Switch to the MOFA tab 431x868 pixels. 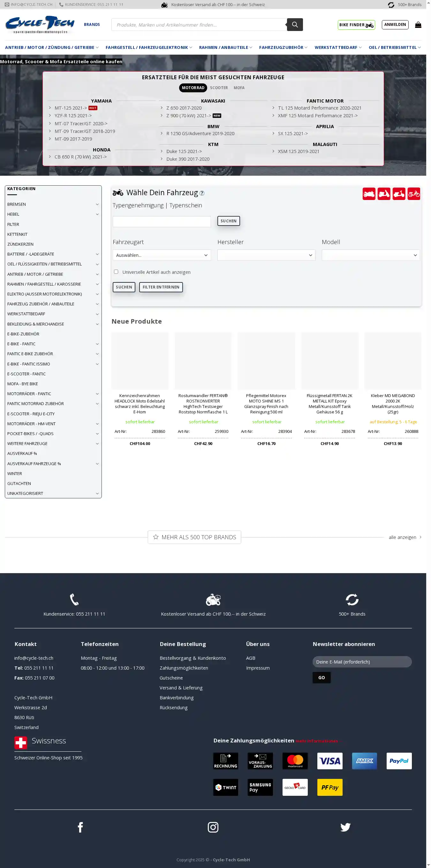coord(239,88)
